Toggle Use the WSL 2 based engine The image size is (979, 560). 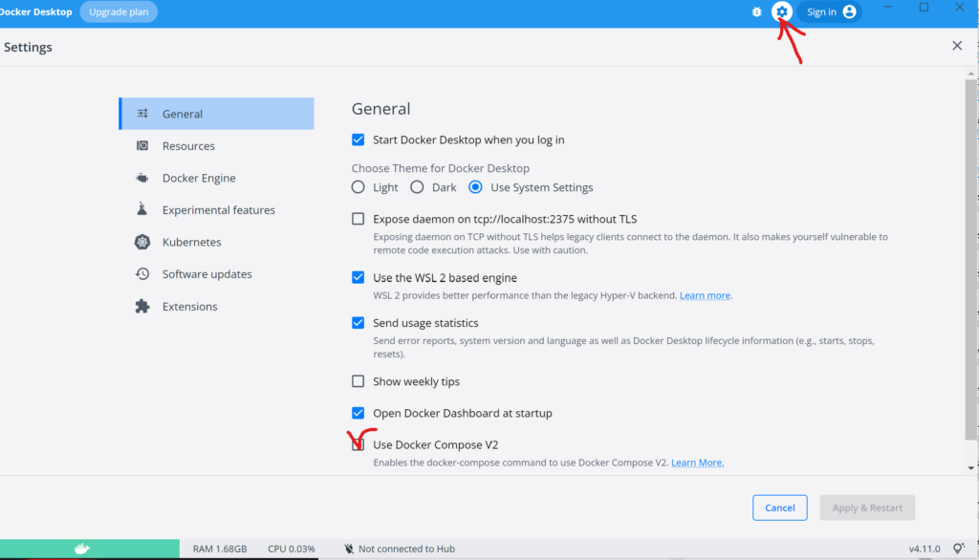[x=358, y=277]
